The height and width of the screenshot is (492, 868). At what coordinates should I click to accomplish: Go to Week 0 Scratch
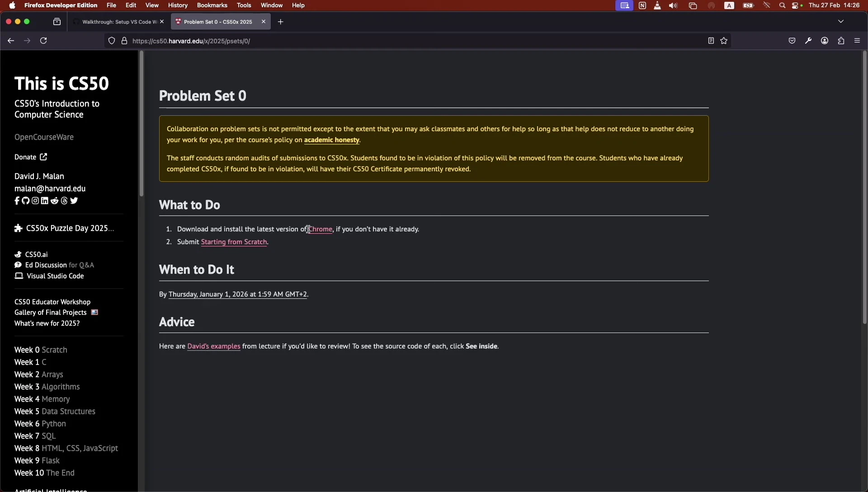click(x=41, y=350)
